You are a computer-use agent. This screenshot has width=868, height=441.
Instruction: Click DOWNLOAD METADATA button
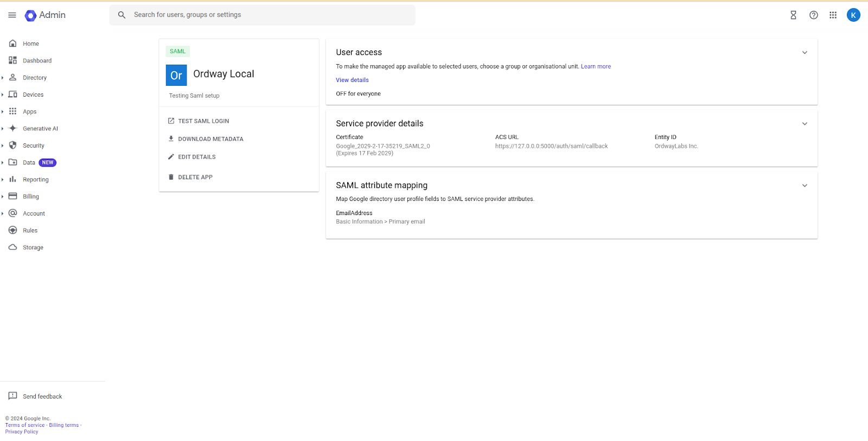coord(206,139)
